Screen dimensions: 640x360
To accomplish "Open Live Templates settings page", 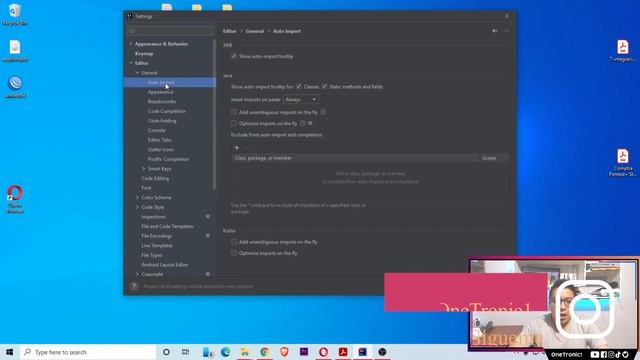I will (157, 246).
